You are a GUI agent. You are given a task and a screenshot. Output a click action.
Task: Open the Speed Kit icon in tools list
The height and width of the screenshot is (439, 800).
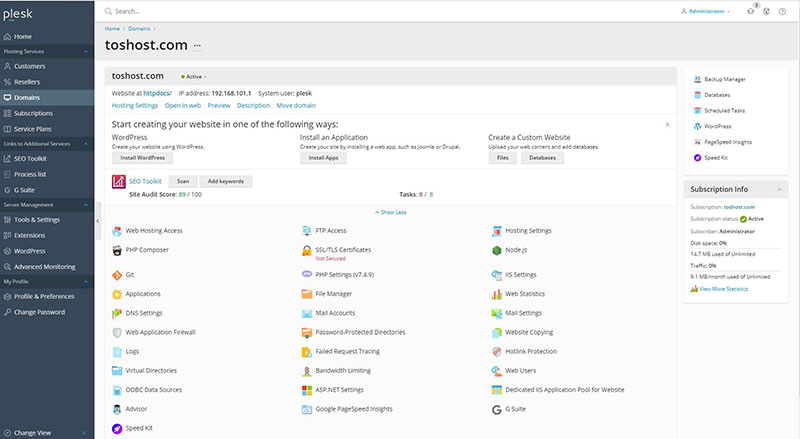click(117, 428)
